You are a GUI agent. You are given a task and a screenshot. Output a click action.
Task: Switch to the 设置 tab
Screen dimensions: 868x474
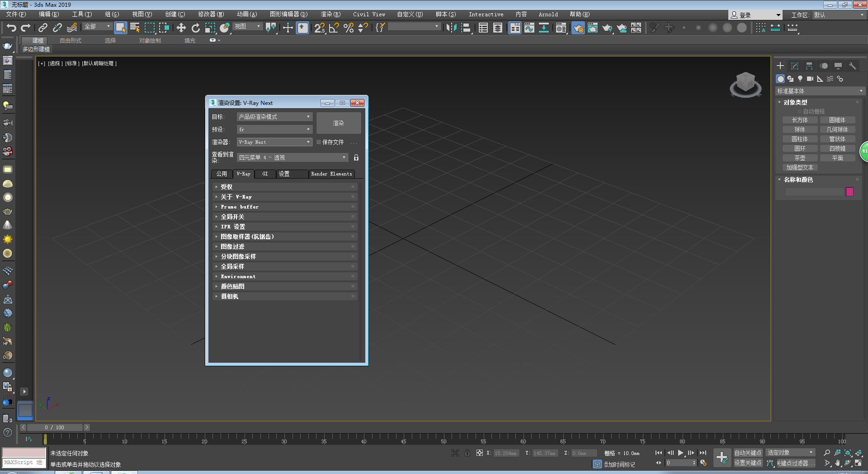coord(292,174)
